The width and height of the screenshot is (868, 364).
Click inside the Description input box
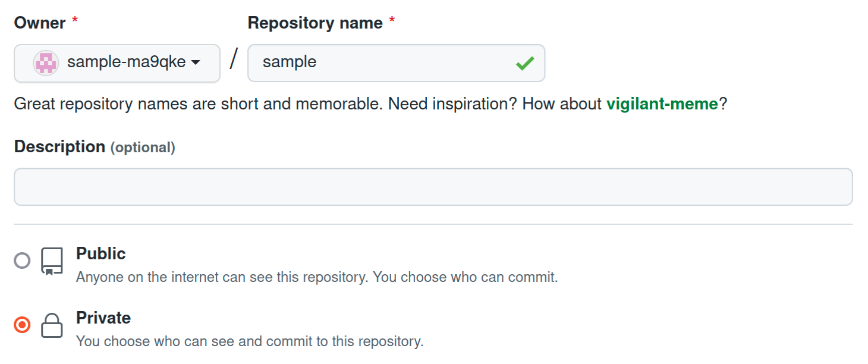pos(433,187)
